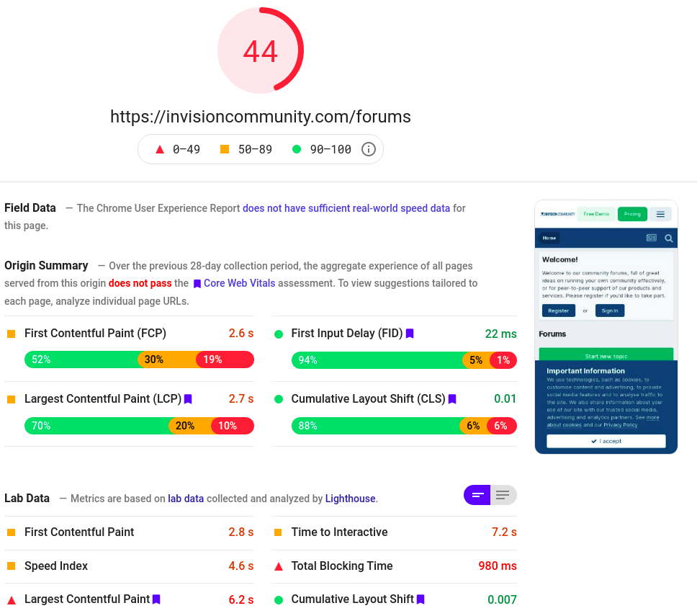The height and width of the screenshot is (616, 697).
Task: Click the red 'does not pass' text
Action: click(x=140, y=283)
